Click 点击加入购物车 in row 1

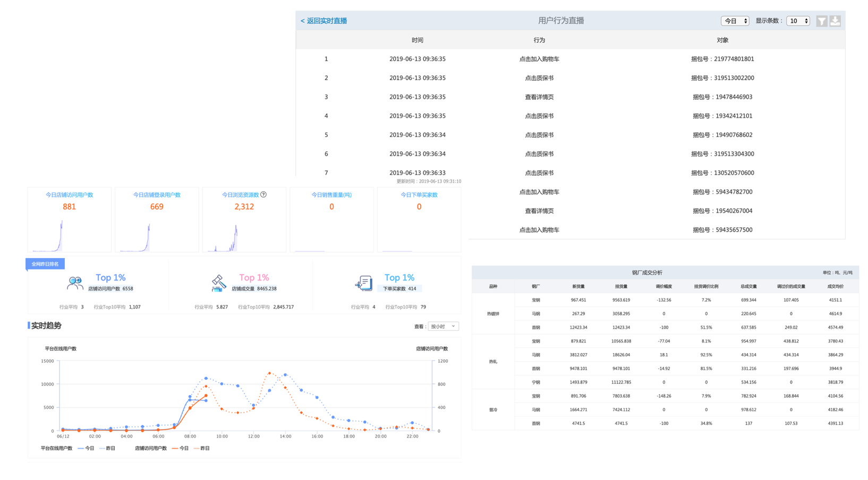tap(539, 59)
